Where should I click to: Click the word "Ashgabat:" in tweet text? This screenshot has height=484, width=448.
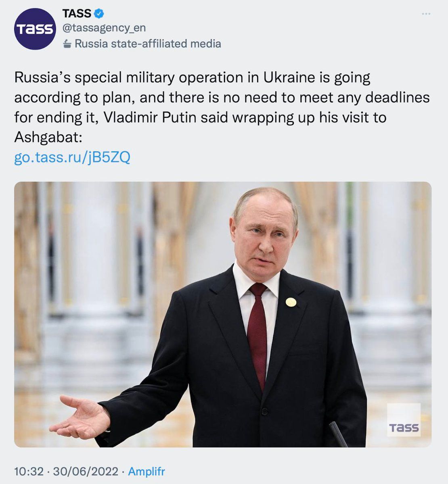[x=48, y=138]
